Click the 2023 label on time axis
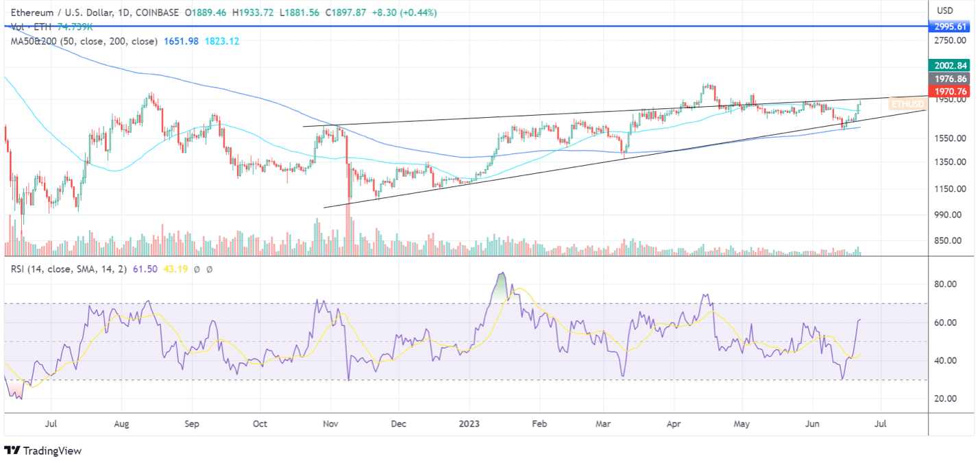Screen dimensions: 980x463 [469, 425]
